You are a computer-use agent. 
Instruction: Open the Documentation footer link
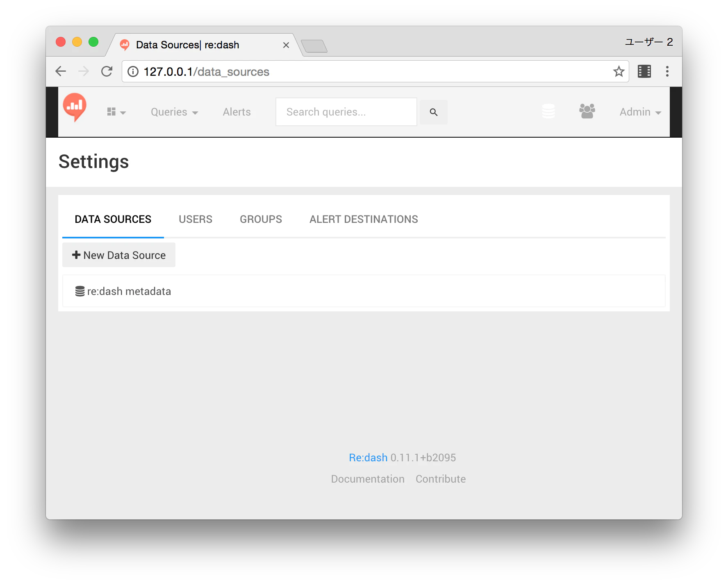[368, 479]
